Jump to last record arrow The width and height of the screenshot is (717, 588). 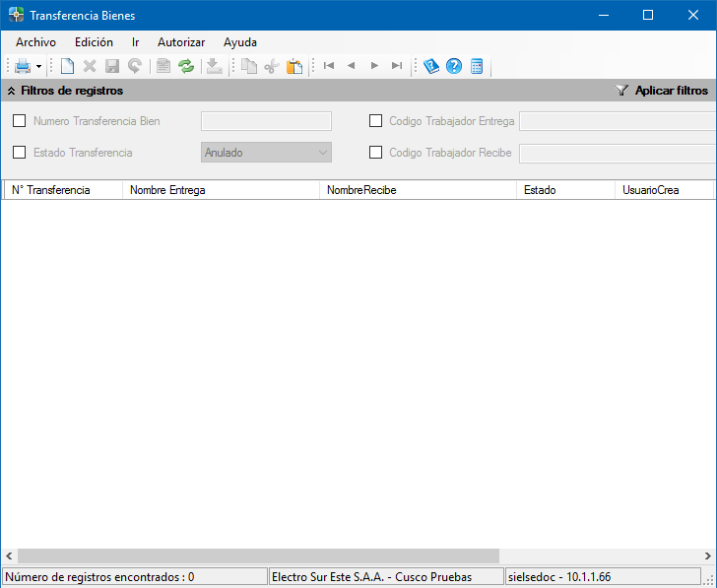click(x=397, y=66)
